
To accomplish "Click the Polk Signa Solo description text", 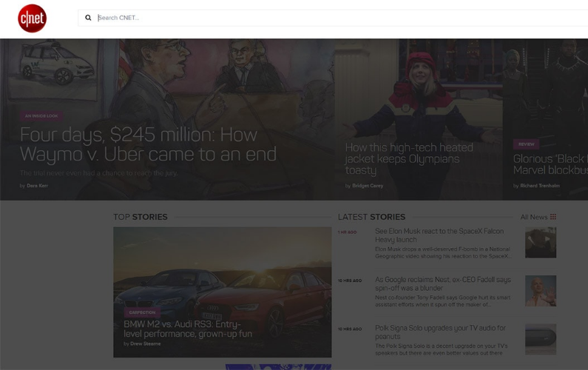I will click(442, 349).
